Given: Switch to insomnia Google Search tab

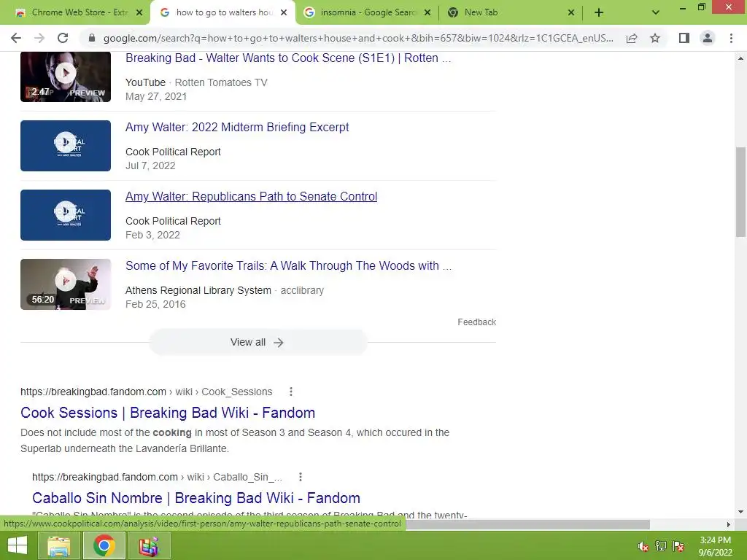Looking at the screenshot, I should (367, 13).
